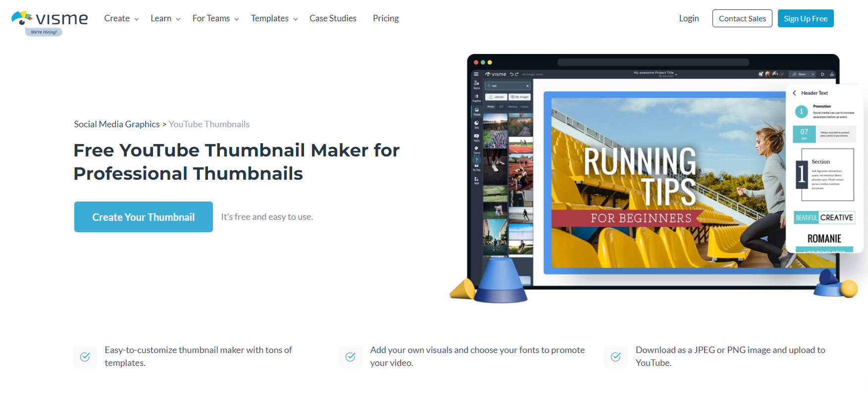The height and width of the screenshot is (406, 868).
Task: Expand the Learn menu
Action: pyautogui.click(x=165, y=18)
